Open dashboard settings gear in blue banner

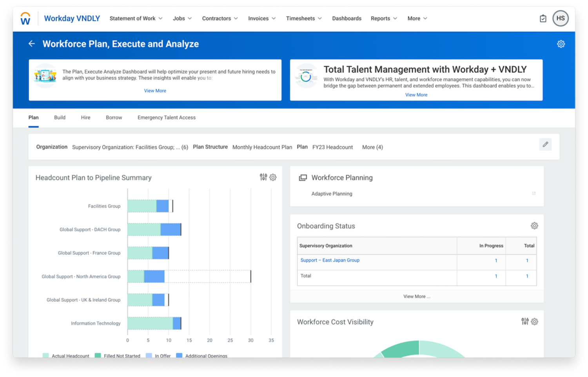(x=561, y=44)
